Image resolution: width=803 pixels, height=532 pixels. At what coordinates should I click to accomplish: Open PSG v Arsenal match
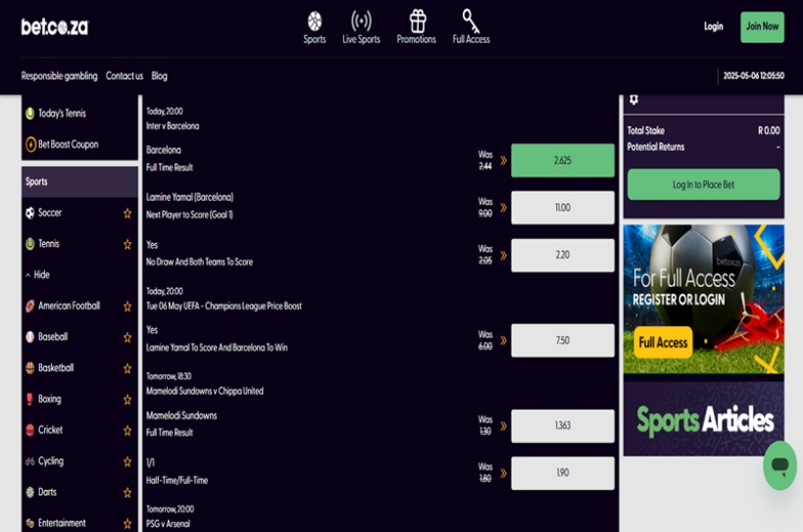pyautogui.click(x=168, y=524)
